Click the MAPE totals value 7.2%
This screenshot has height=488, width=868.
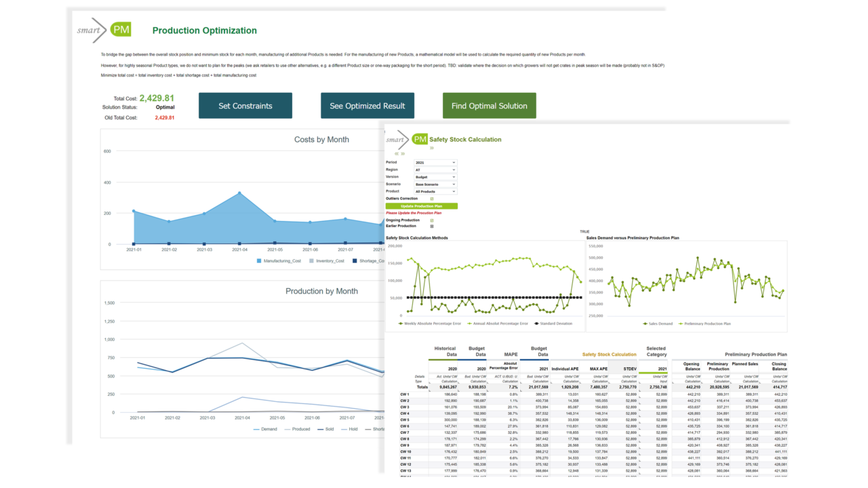click(x=513, y=387)
